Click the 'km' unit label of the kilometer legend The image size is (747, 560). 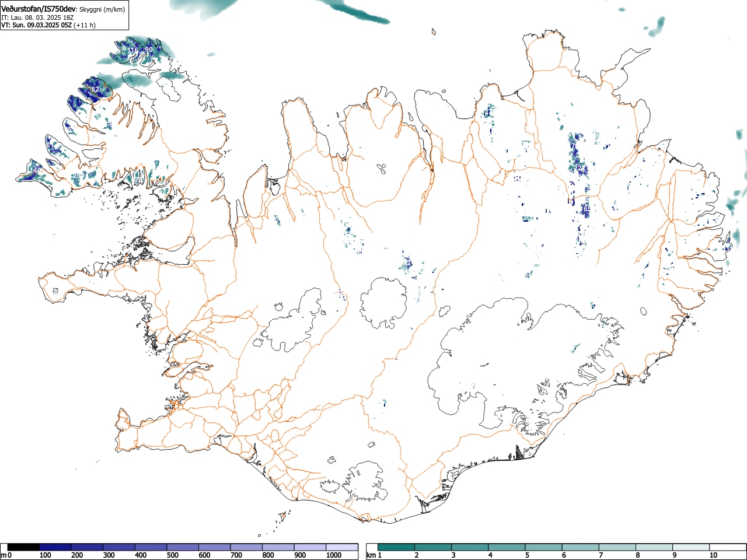(x=370, y=555)
